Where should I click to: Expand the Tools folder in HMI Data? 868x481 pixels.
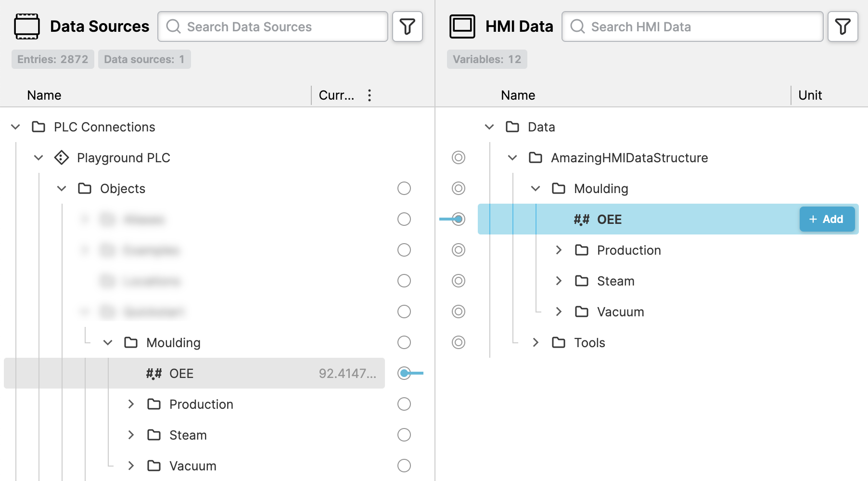tap(536, 342)
